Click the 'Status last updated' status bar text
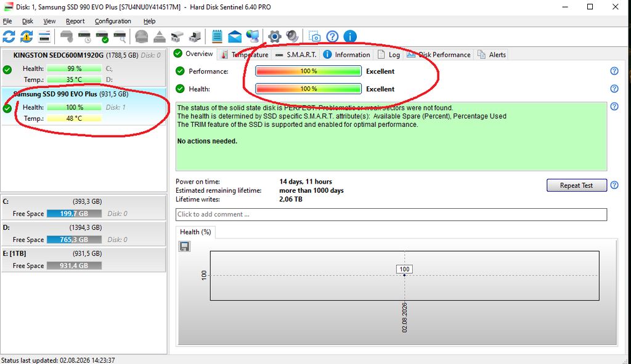This screenshot has height=364, width=631. click(x=58, y=360)
